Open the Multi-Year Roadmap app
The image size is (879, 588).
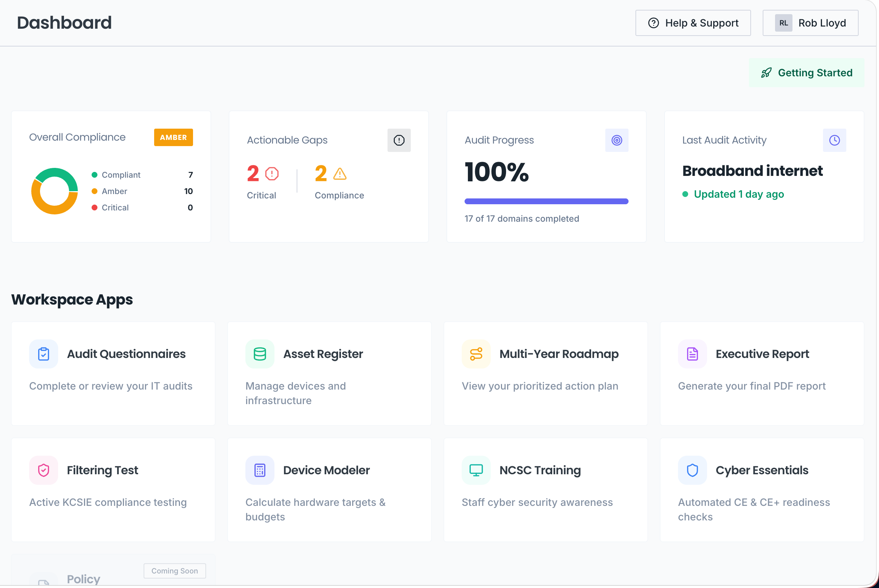pos(546,374)
